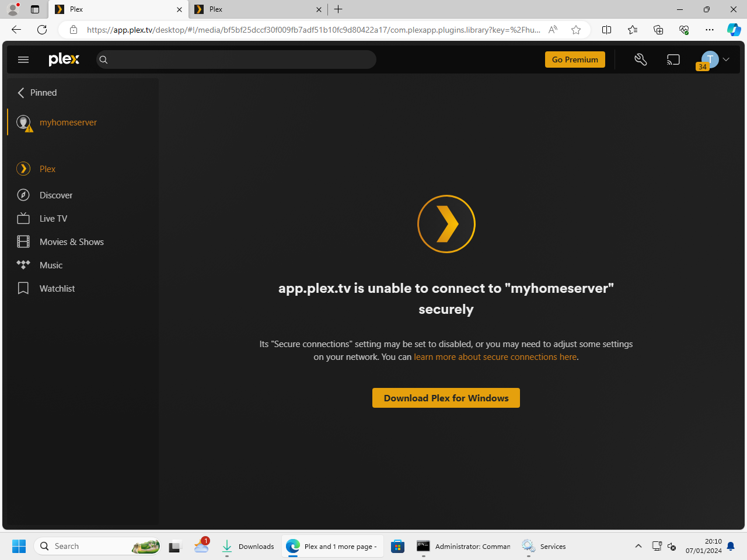
Task: Click the Watchlist bookmark icon
Action: click(x=23, y=288)
